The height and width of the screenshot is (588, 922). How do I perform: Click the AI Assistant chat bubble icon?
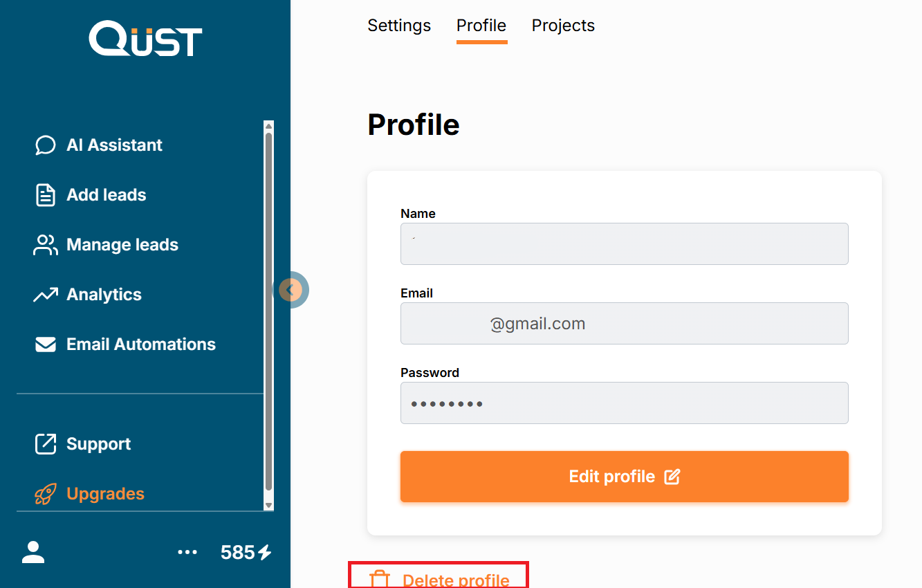[46, 145]
